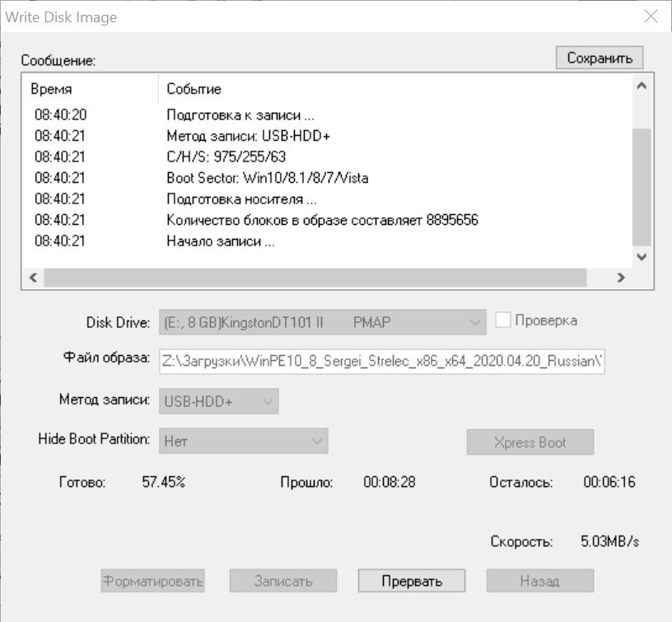Enable the Проверка checkbox
This screenshot has height=622, width=672.
[502, 320]
